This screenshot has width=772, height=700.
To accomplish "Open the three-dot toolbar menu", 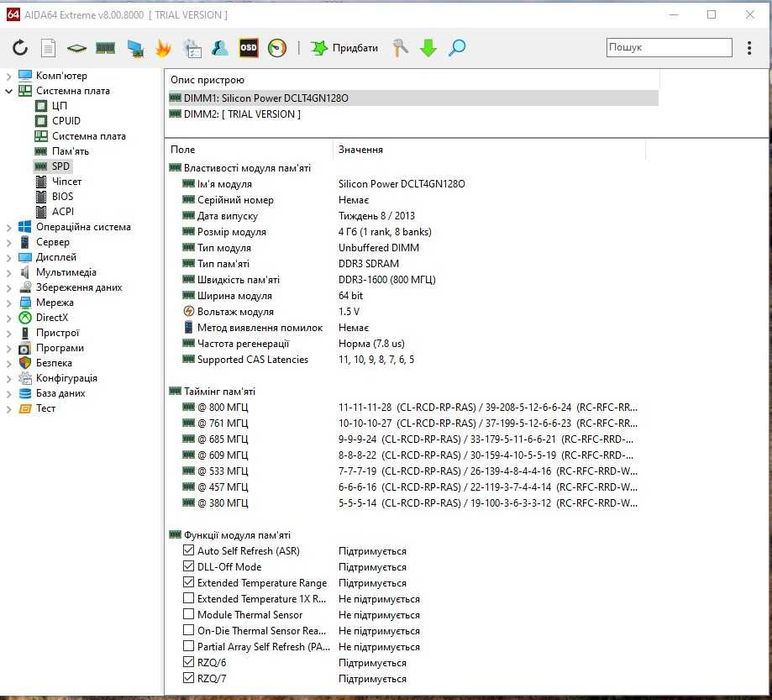I will click(749, 48).
